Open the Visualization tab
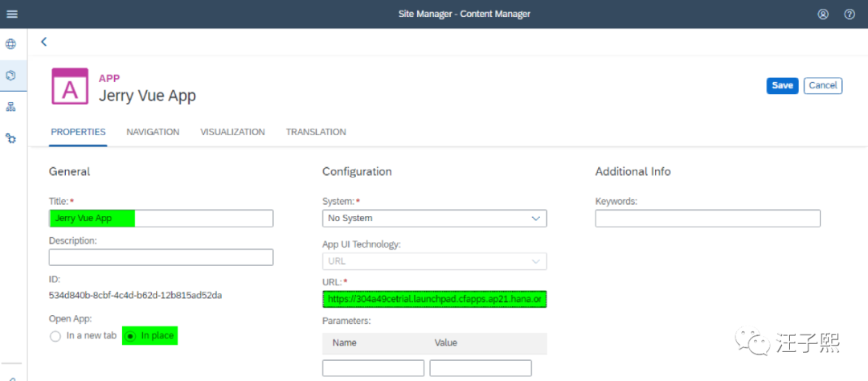Viewport: 868px width, 381px height. click(232, 132)
